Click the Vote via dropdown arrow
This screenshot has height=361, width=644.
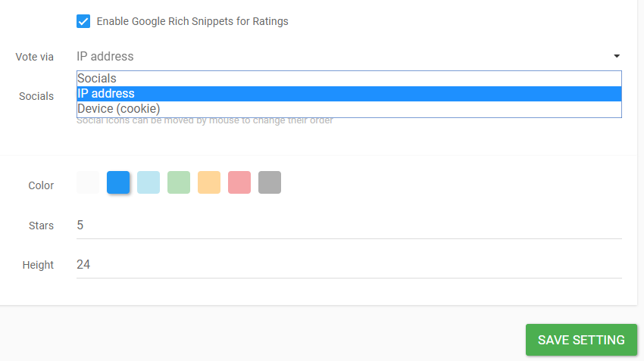(617, 56)
